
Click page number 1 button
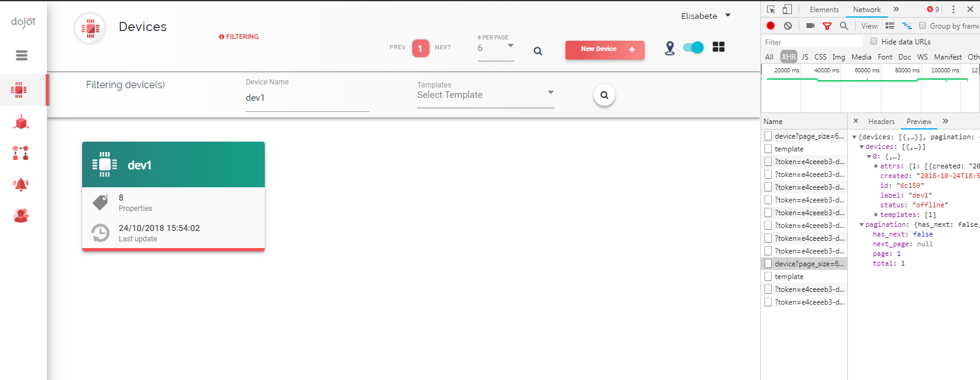420,48
